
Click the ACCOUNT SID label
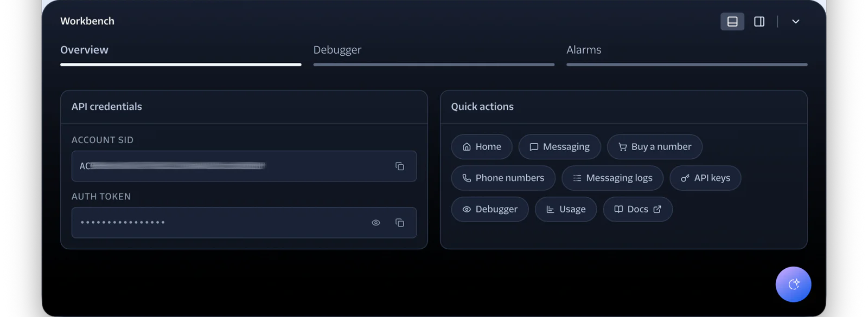click(103, 140)
